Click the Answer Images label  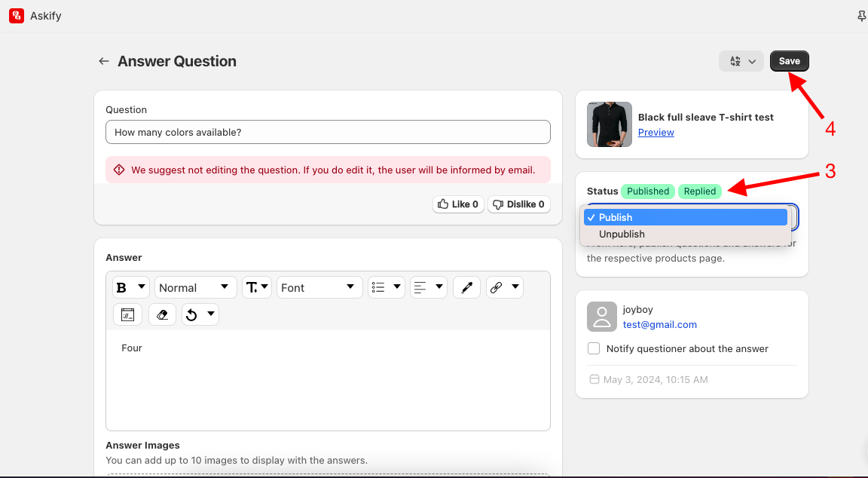(143, 446)
